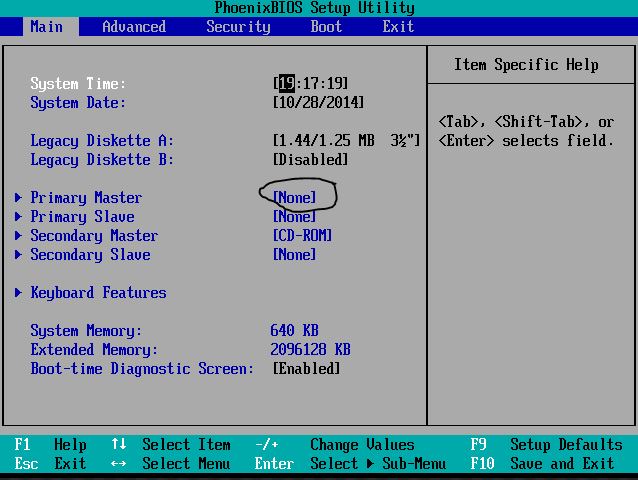
Task: Go to the Boot tab
Action: pos(326,27)
